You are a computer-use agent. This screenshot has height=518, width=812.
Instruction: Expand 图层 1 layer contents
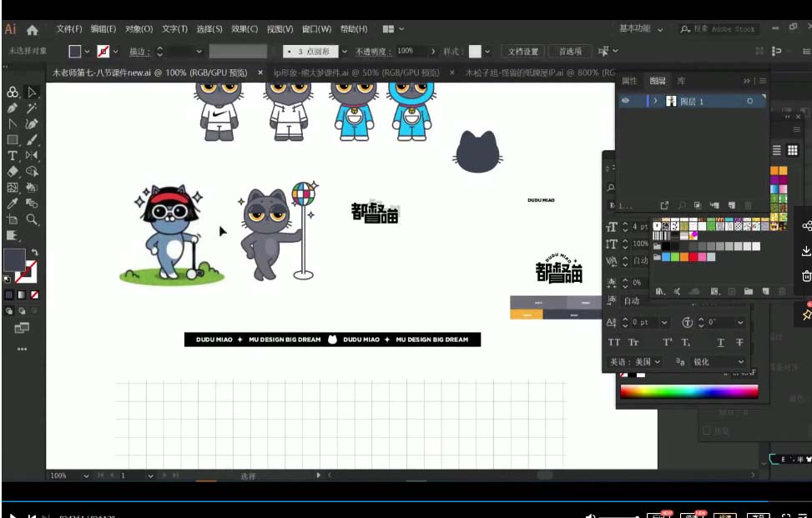[x=656, y=101]
